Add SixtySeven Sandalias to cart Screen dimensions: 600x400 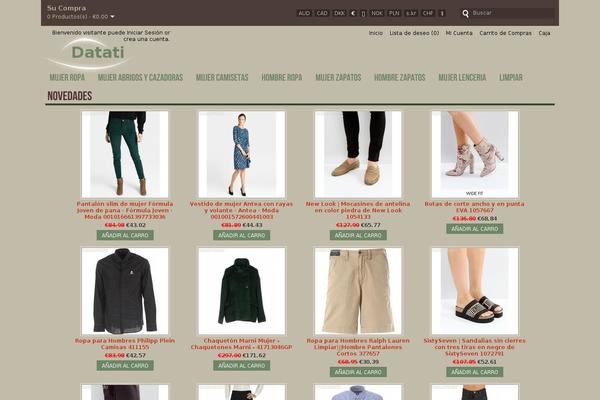pyautogui.click(x=475, y=372)
